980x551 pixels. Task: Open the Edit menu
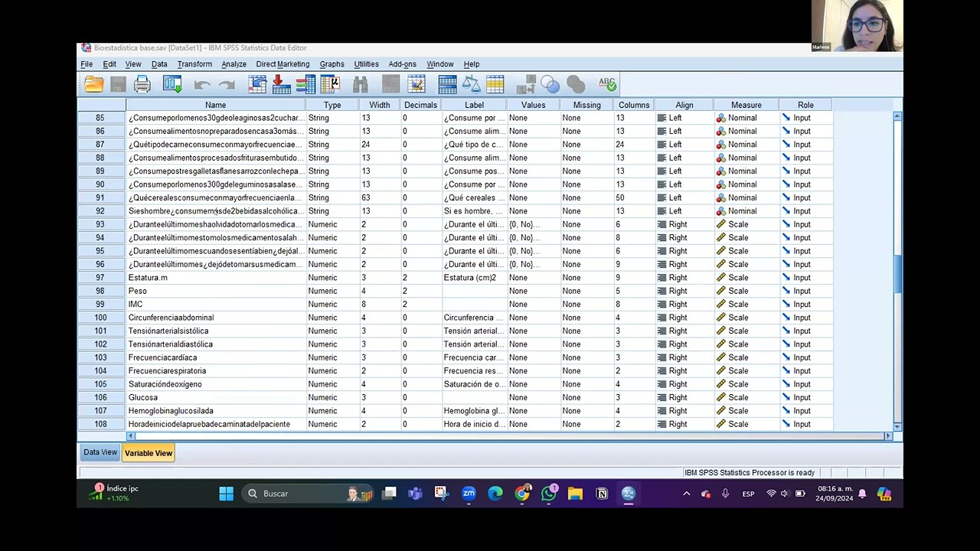coord(109,64)
